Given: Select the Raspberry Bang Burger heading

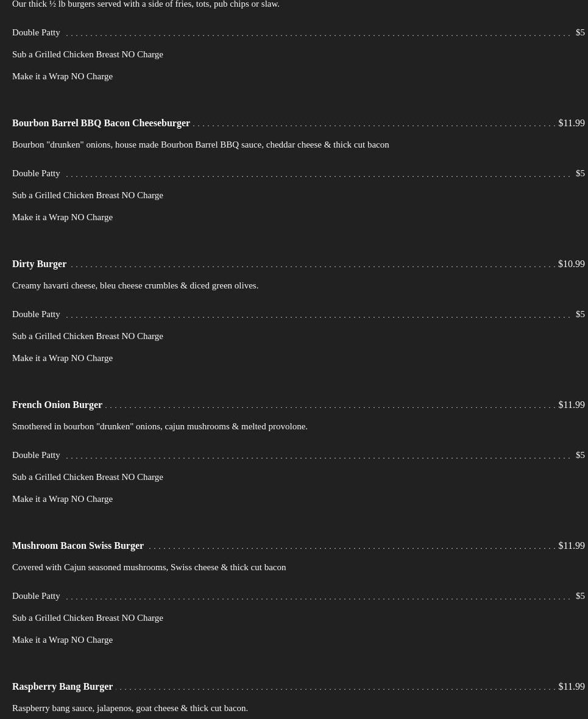Looking at the screenshot, I should 62,686.
